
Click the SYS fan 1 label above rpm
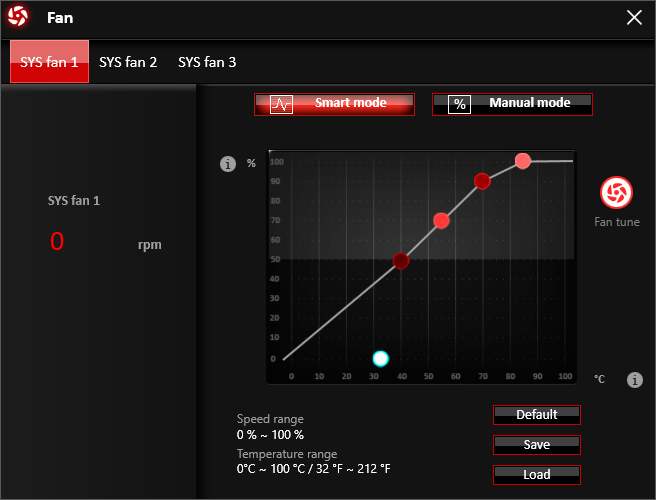pos(74,200)
